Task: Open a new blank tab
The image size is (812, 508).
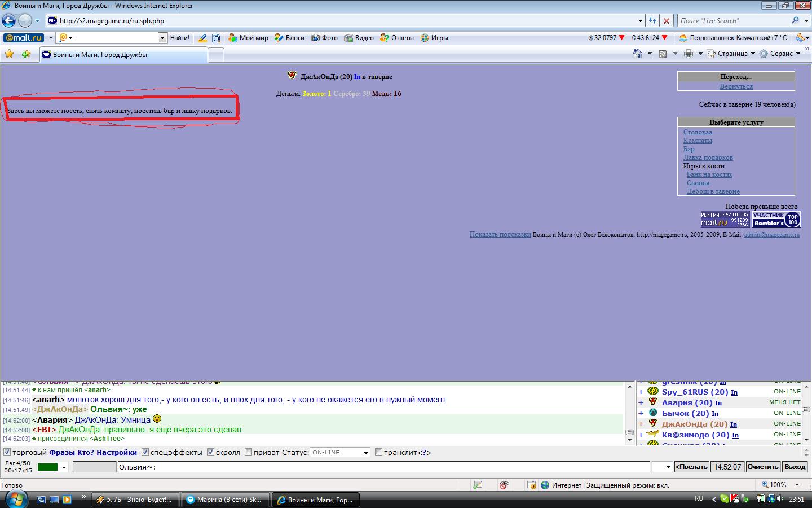Action: click(x=216, y=55)
